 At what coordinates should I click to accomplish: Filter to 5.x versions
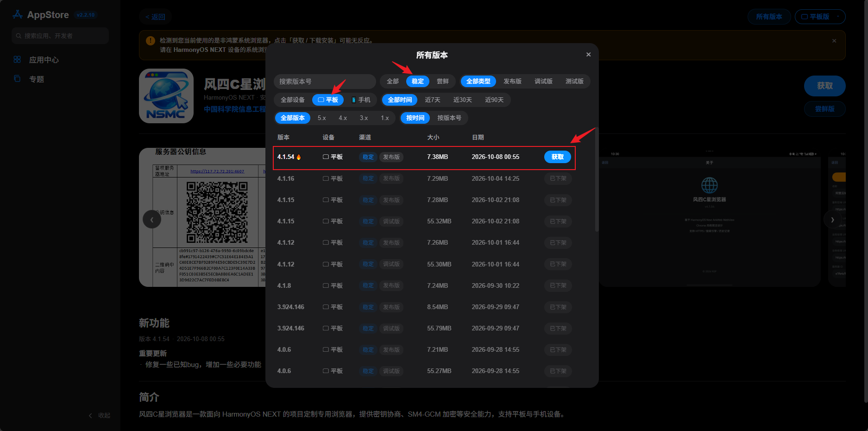coord(322,118)
